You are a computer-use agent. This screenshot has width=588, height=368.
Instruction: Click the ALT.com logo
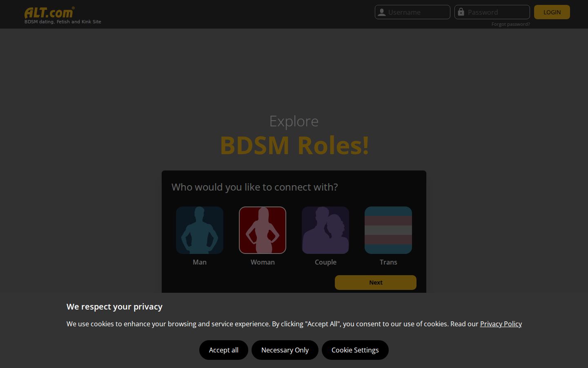[49, 13]
